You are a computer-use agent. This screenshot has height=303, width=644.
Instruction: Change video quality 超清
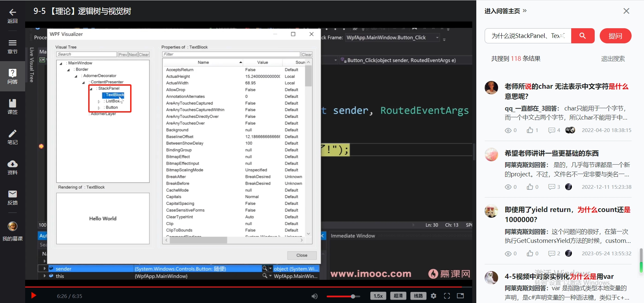click(398, 296)
